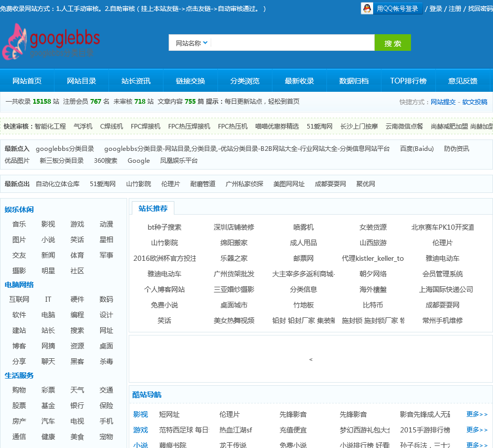The image size is (493, 448).
Task: Click the 动漫 category link
Action: [x=106, y=224]
